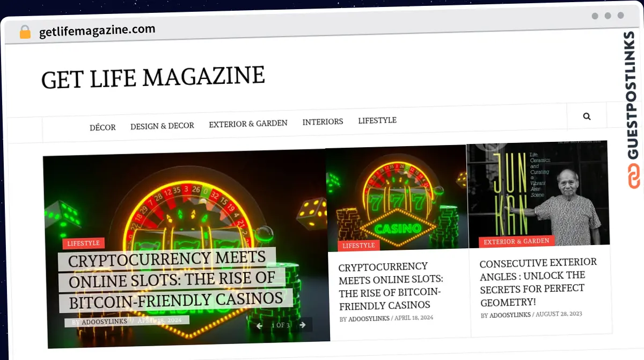The width and height of the screenshot is (644, 360).
Task: Click the search magnifier icon
Action: pos(587,116)
